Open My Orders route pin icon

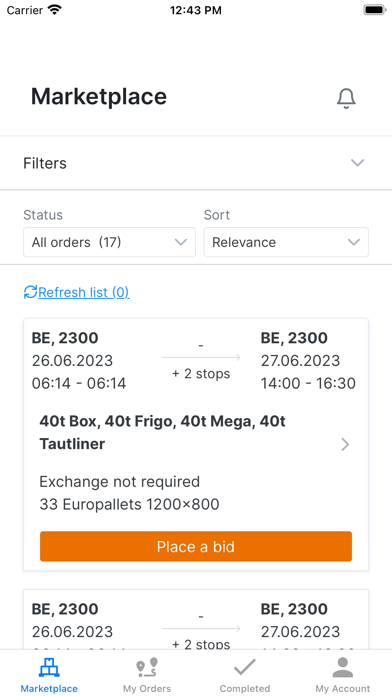[x=147, y=668]
